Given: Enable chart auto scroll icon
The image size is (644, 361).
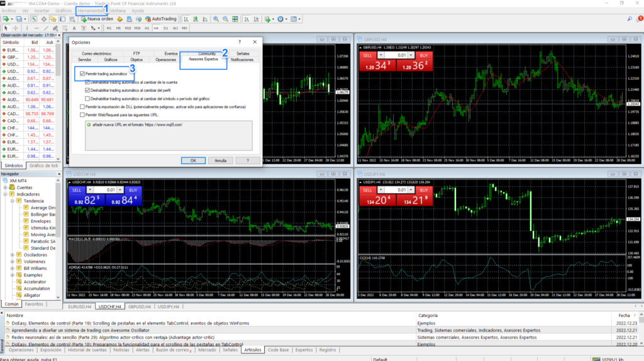Looking at the screenshot, I should tap(247, 19).
